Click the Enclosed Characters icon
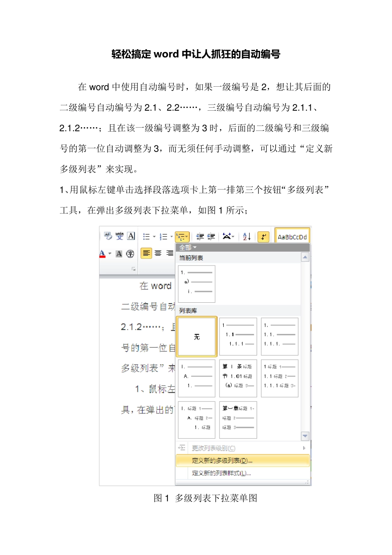The width and height of the screenshot is (392, 555). [x=130, y=254]
